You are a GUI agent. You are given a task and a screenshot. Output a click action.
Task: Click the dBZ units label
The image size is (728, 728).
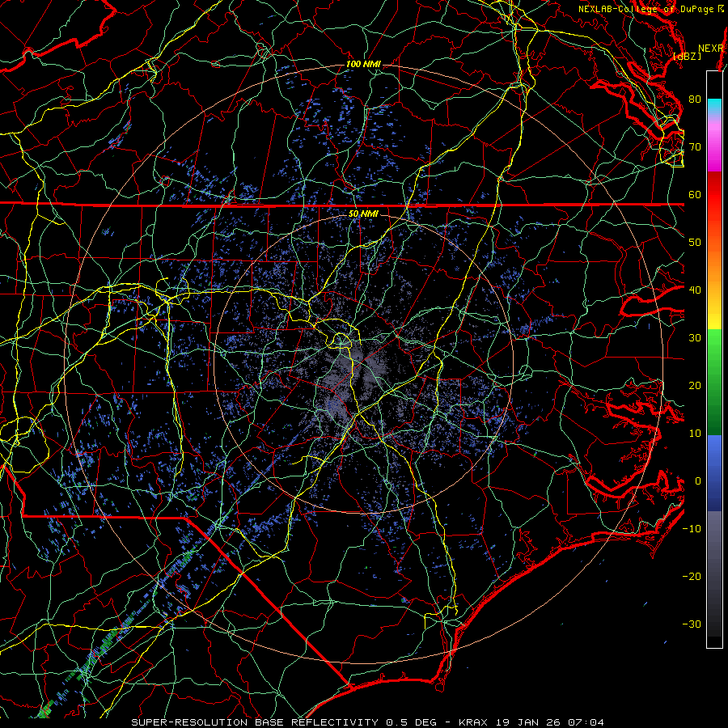click(687, 56)
